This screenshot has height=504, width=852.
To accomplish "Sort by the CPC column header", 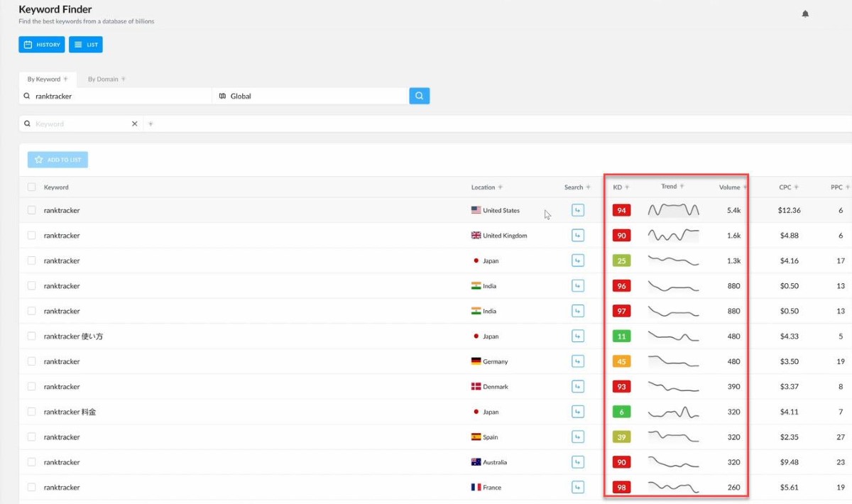I will click(788, 187).
